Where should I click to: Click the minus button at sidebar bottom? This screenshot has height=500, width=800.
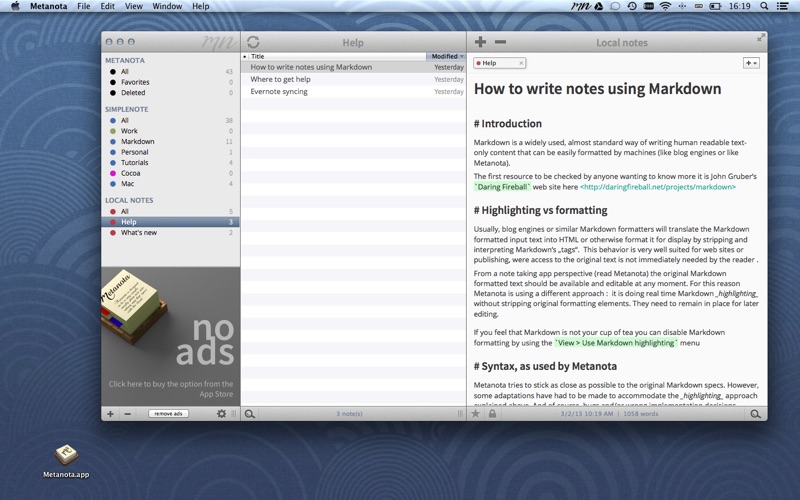[128, 414]
